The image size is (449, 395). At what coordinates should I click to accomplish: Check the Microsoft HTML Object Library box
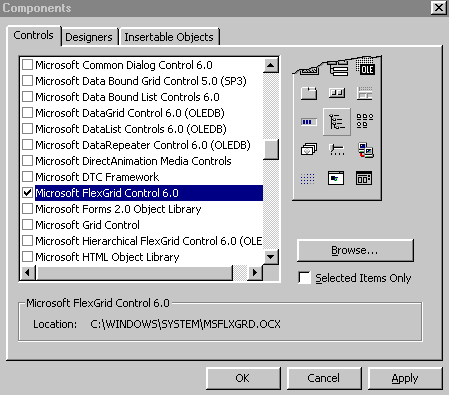pos(27,257)
